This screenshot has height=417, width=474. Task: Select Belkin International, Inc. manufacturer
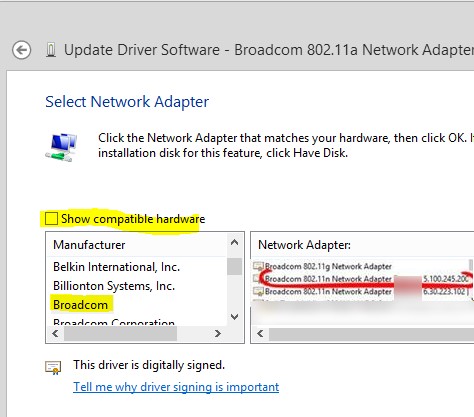(116, 267)
